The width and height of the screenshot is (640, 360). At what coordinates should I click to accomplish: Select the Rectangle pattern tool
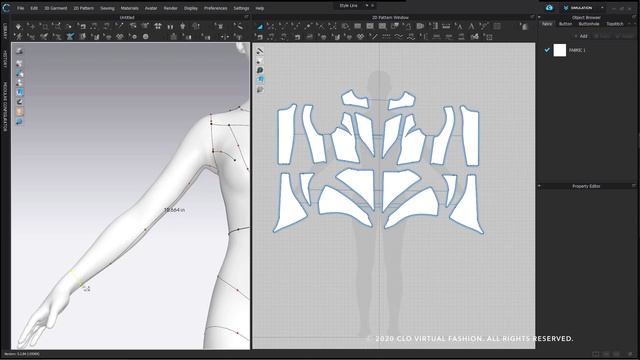[x=358, y=27]
